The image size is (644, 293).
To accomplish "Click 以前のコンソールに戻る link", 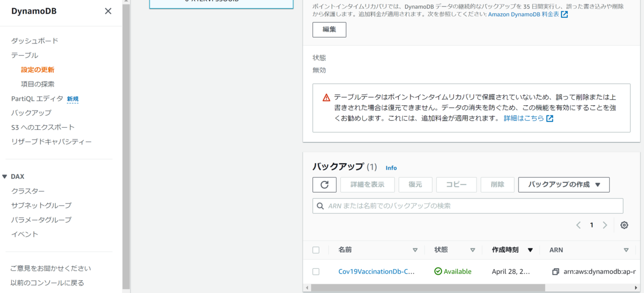I will (x=48, y=283).
